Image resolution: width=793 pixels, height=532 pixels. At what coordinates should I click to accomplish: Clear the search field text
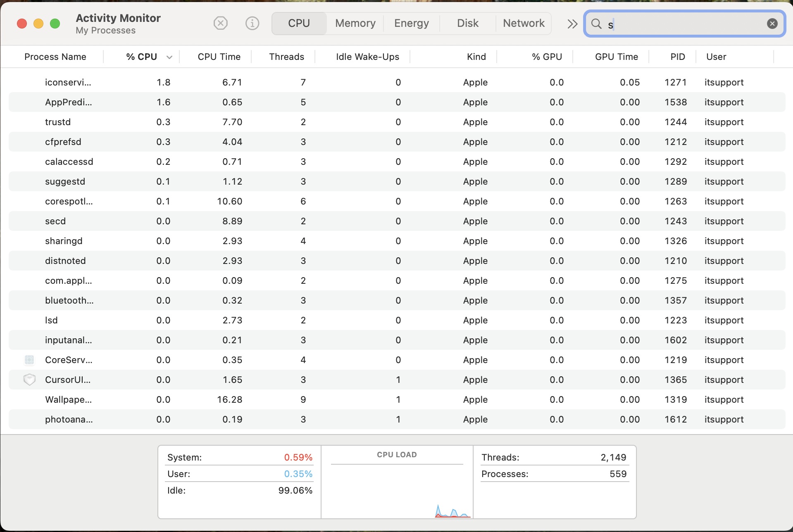coord(772,24)
